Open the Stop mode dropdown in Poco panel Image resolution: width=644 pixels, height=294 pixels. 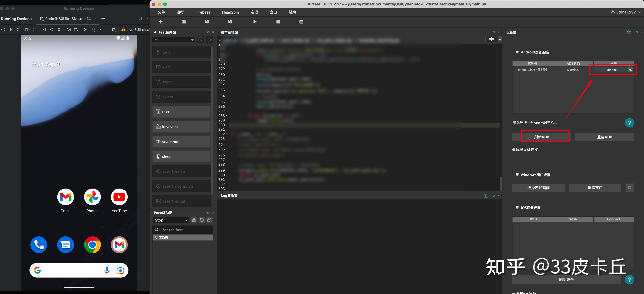(171, 220)
